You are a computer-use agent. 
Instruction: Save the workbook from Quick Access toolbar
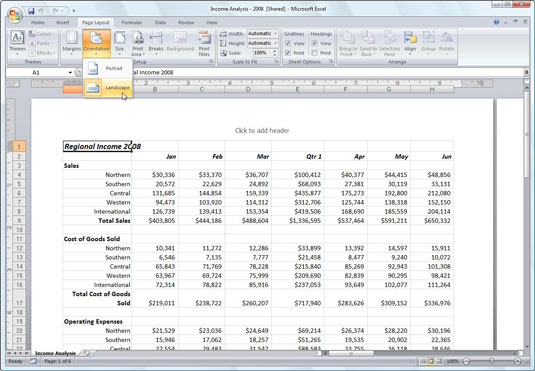coord(31,11)
